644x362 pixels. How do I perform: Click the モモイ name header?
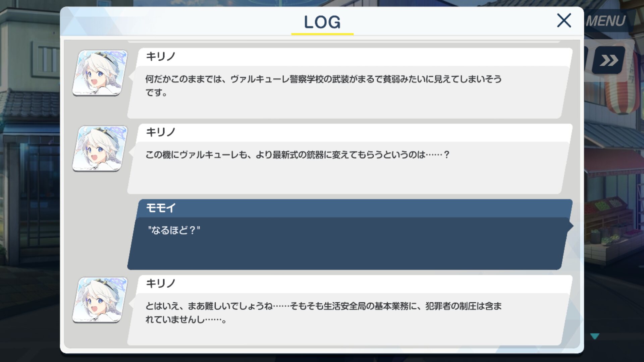click(x=161, y=208)
